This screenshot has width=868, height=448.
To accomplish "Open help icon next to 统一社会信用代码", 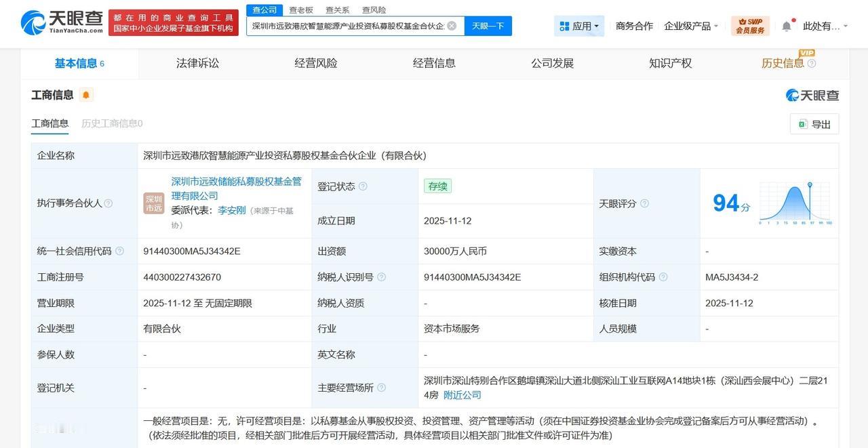I will 120,251.
